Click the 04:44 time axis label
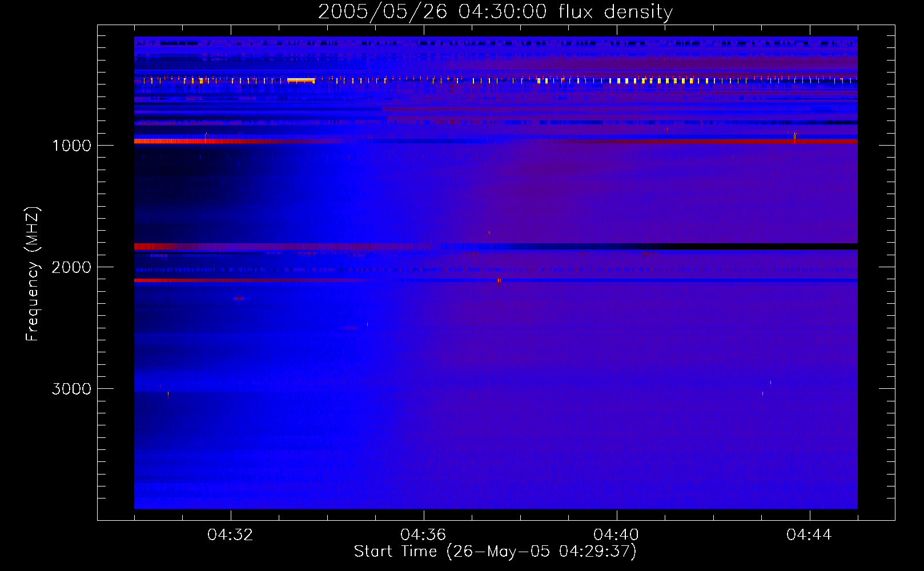The height and width of the screenshot is (571, 924). point(809,535)
